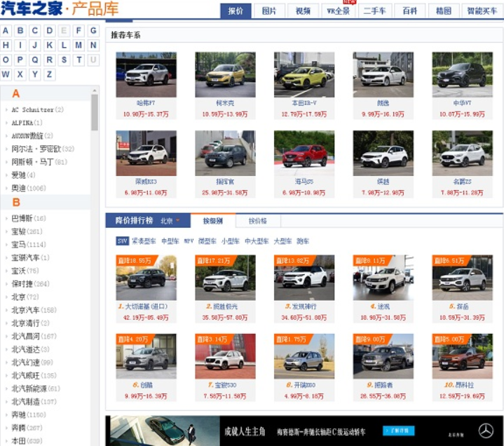Screen dimensions: 504x446
Task: Click the 本田XR-V name link
Action: 304,103
